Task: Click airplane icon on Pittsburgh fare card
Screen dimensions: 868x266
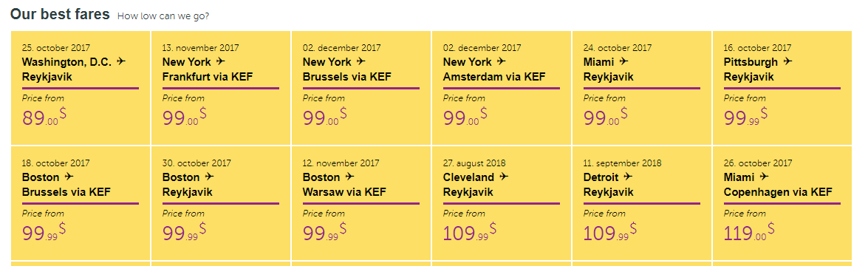Action: (787, 61)
